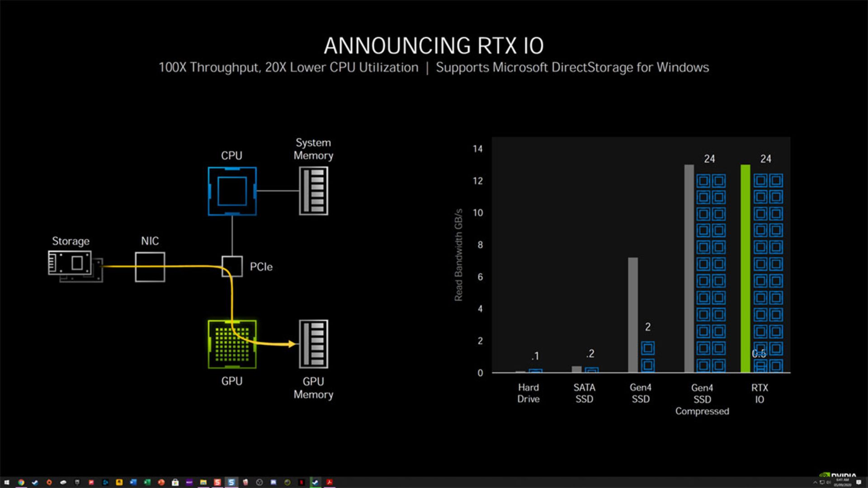Show hidden system tray icons
Viewport: 868px width, 488px height.
(815, 483)
